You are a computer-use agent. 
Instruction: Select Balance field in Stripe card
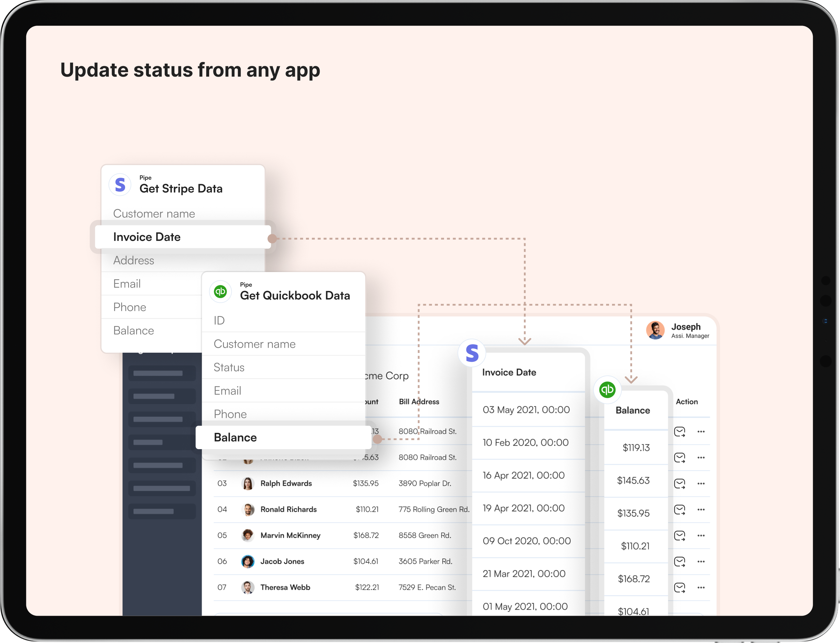point(152,331)
